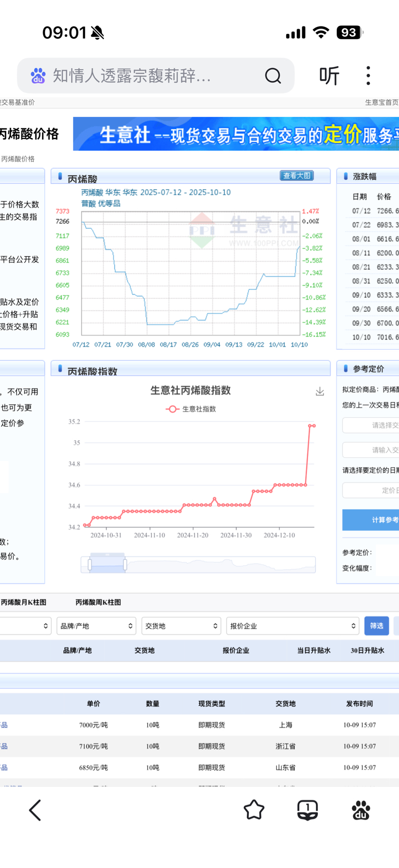Click the 现货类型 column header
This screenshot has width=399, height=868.
point(211,704)
